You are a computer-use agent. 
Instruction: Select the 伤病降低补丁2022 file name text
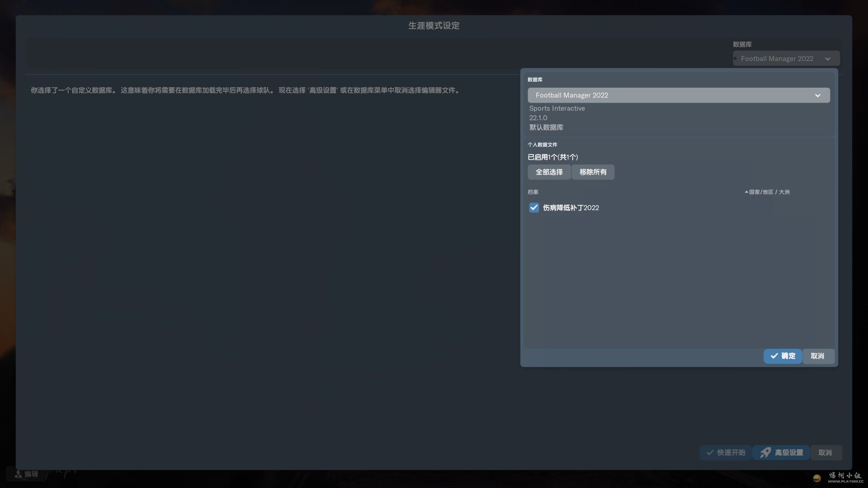[x=571, y=208]
